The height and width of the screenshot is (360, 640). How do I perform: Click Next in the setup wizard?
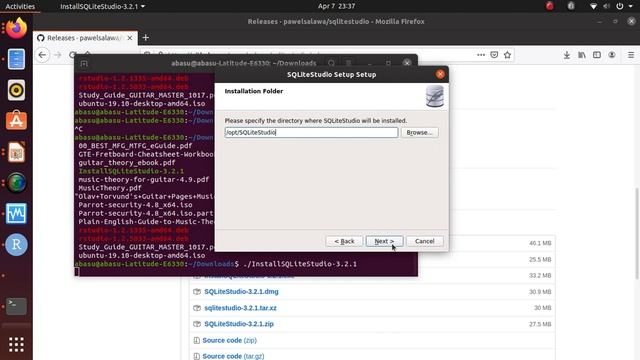pos(384,241)
